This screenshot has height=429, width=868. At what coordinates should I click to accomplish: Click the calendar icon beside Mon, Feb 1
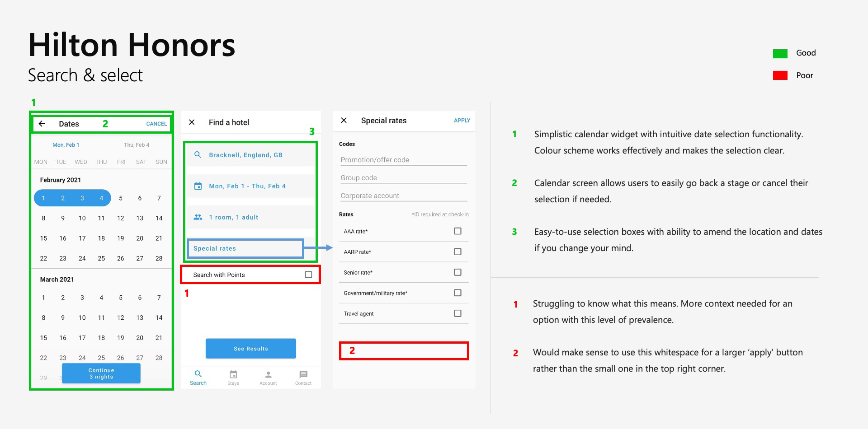pos(198,186)
